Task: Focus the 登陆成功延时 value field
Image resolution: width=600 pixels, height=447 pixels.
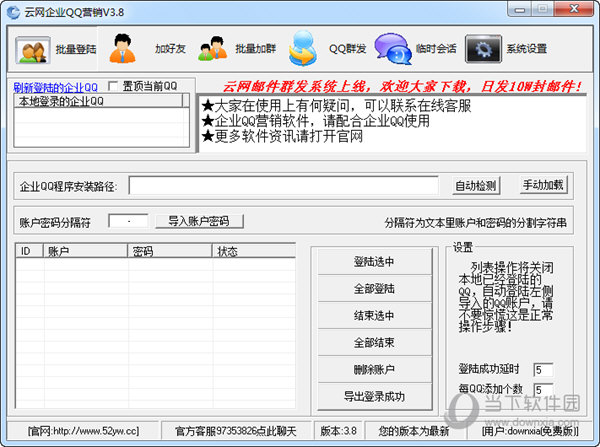Action: (543, 370)
